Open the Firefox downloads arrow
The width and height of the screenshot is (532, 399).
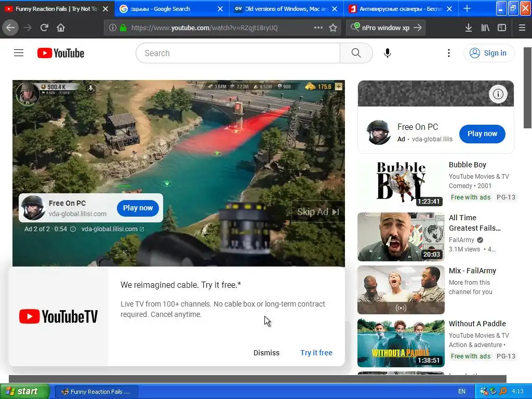tap(468, 28)
